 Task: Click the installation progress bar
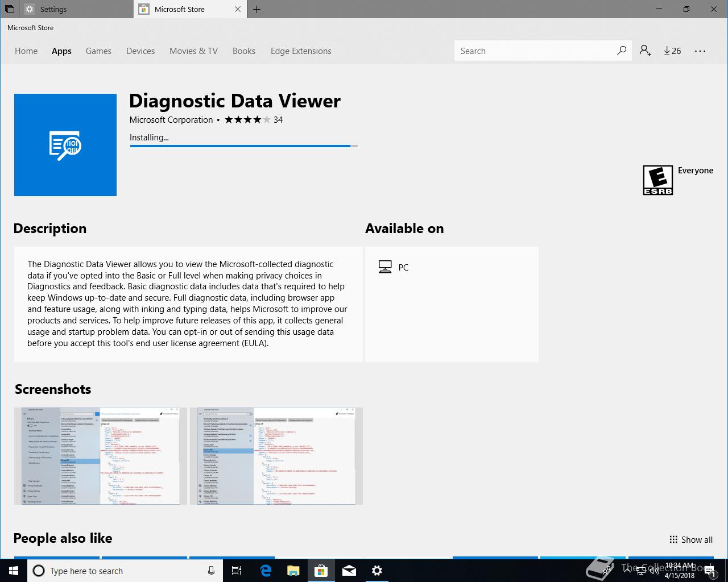coord(244,146)
